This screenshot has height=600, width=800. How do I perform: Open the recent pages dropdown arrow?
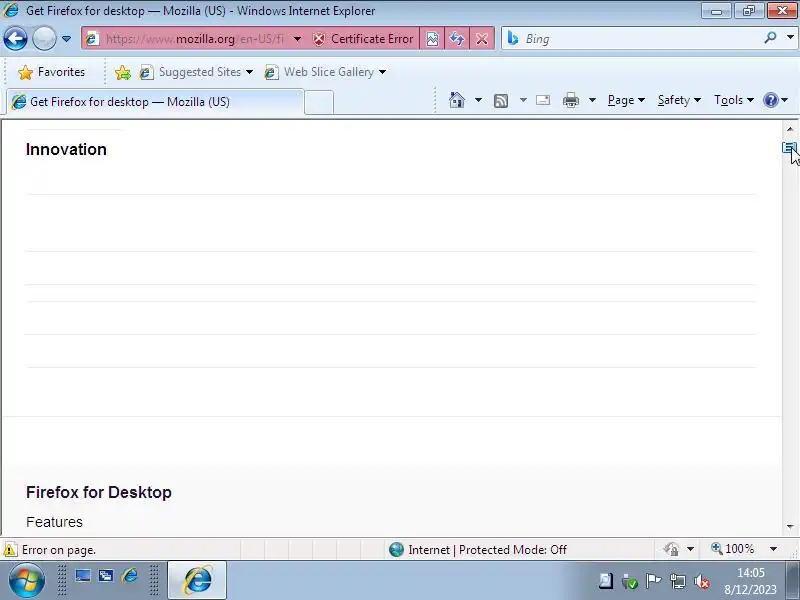click(x=66, y=39)
